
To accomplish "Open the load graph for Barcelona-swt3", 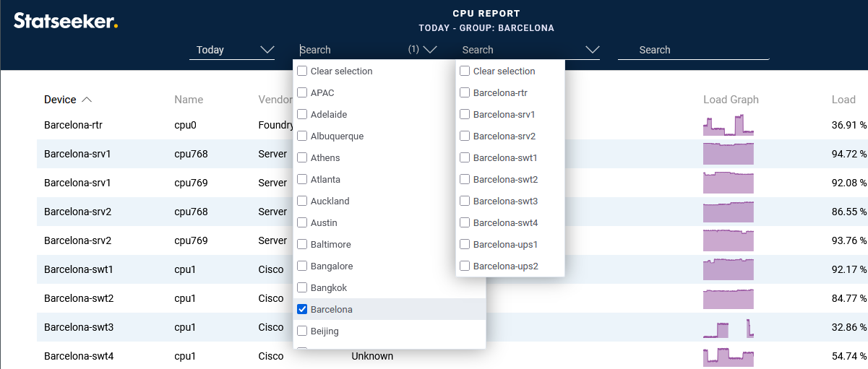I will coord(728,327).
